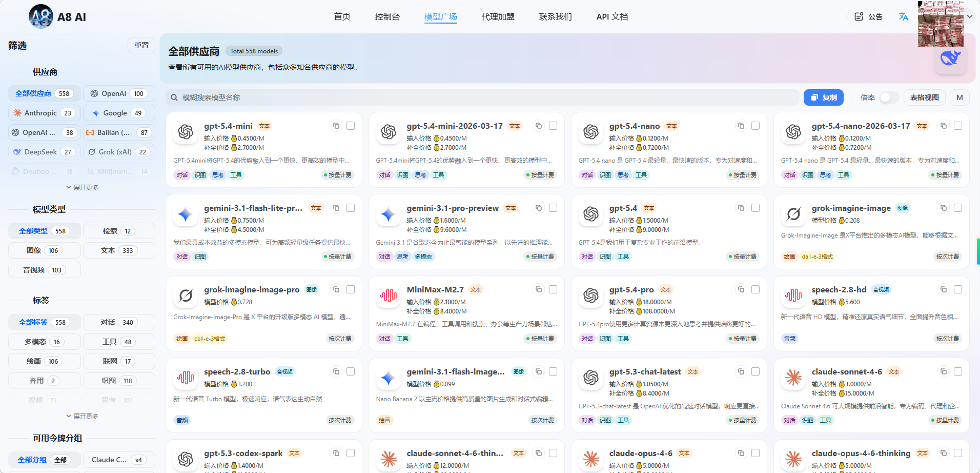The width and height of the screenshot is (980, 473).
Task: Filter by DeepSeek supplier
Action: 45,152
